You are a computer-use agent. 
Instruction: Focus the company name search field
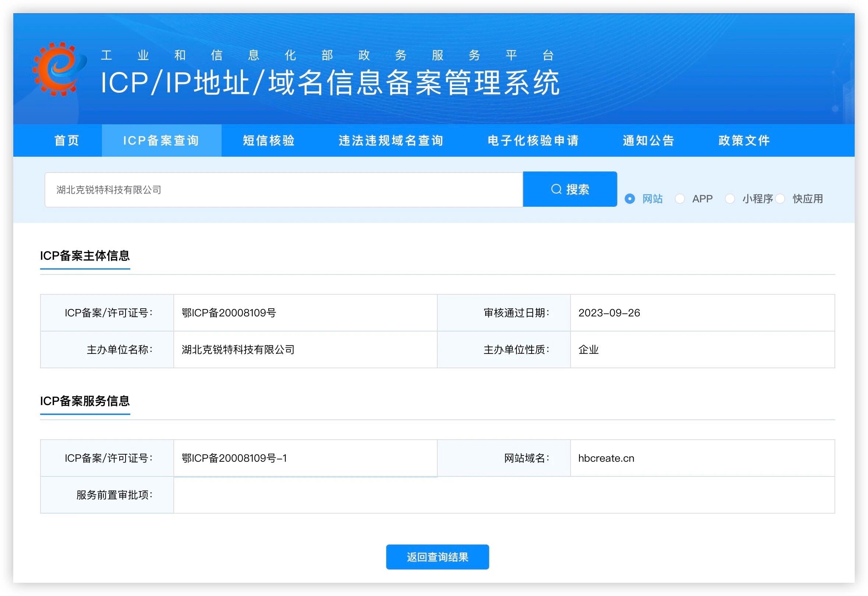pos(283,190)
